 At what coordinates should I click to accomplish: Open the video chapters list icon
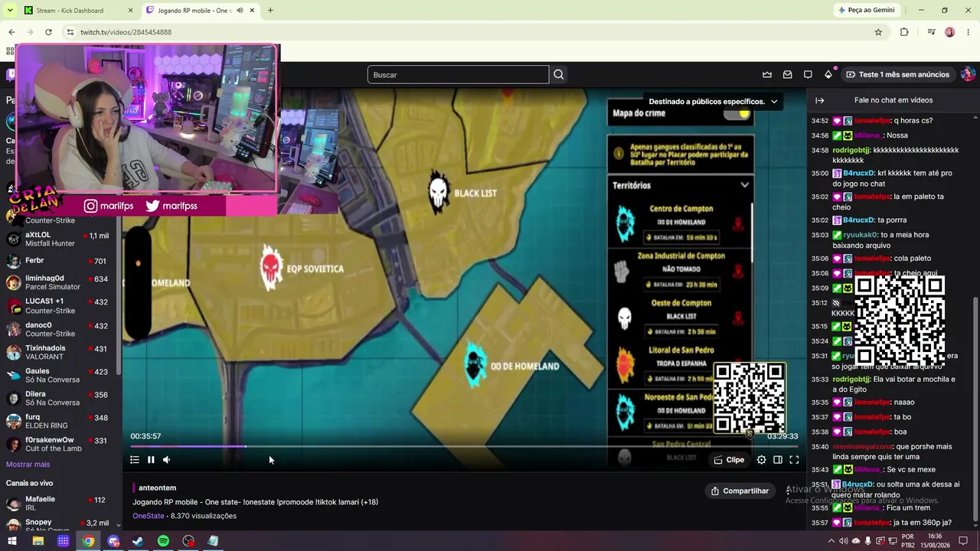coord(135,460)
